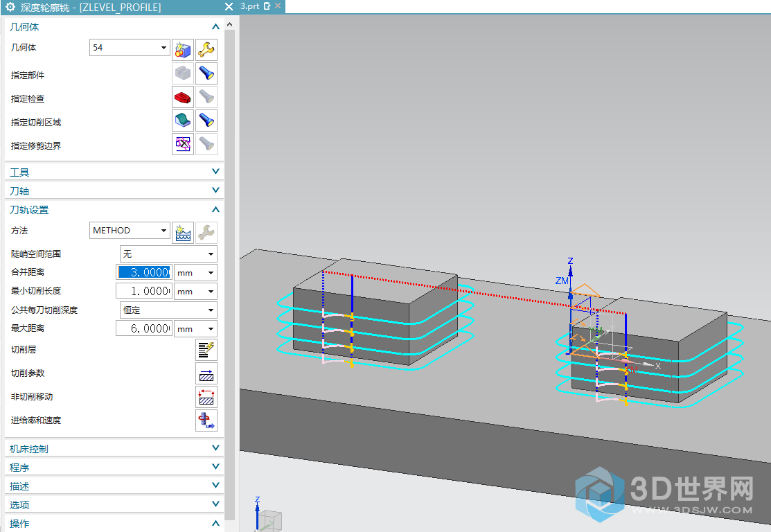Expand the 程序 section

pyautogui.click(x=114, y=467)
